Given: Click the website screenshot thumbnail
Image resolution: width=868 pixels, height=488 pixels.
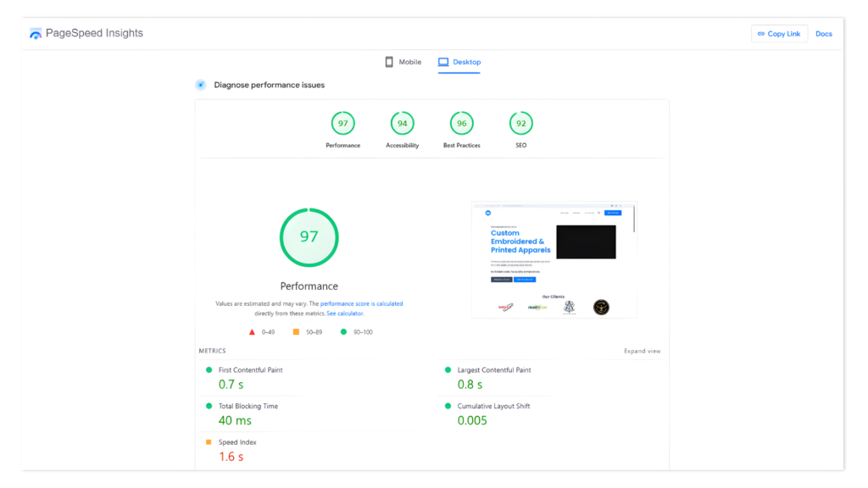Looking at the screenshot, I should 554,259.
